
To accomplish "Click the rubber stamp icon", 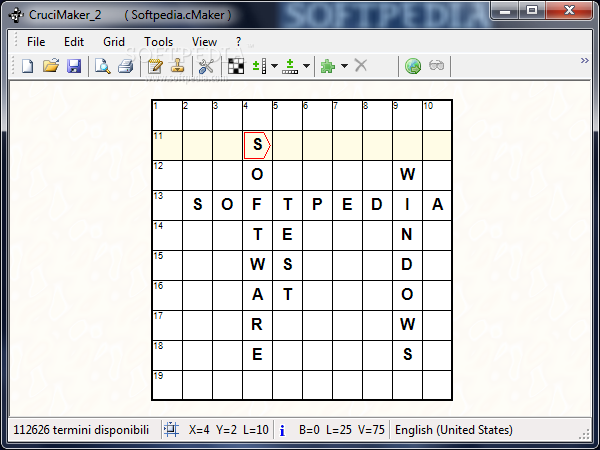I will click(x=178, y=66).
